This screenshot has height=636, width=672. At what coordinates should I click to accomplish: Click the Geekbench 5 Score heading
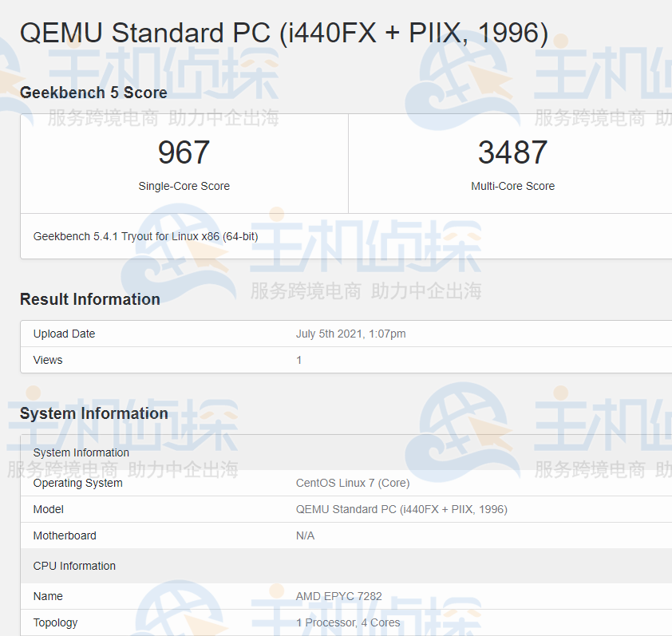point(93,93)
